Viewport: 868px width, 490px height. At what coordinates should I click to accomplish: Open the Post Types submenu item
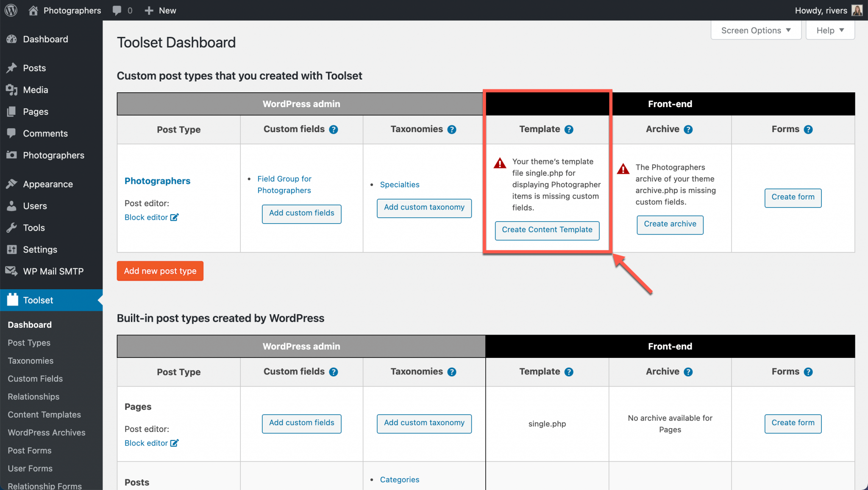click(29, 343)
